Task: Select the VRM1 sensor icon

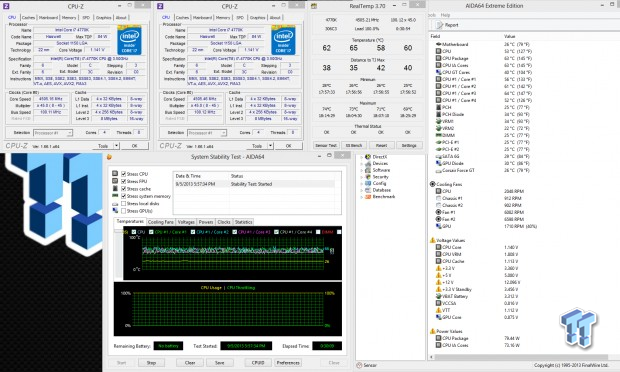Action: click(438, 121)
